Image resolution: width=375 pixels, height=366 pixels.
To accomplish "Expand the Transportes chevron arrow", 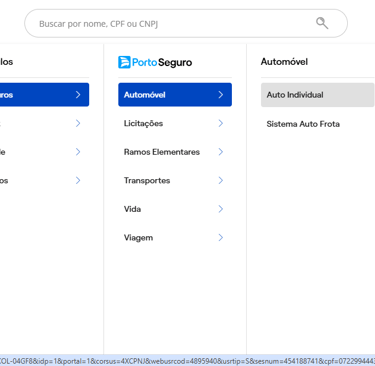I will 221,180.
